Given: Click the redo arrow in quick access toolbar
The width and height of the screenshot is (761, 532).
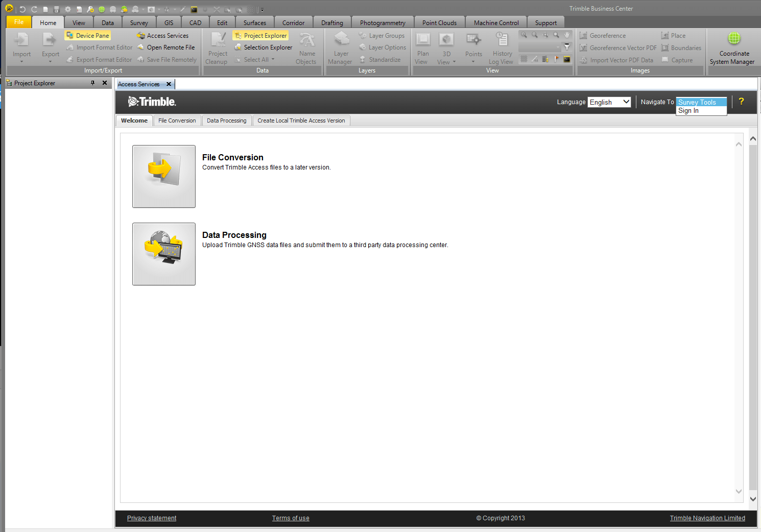Looking at the screenshot, I should coord(34,9).
